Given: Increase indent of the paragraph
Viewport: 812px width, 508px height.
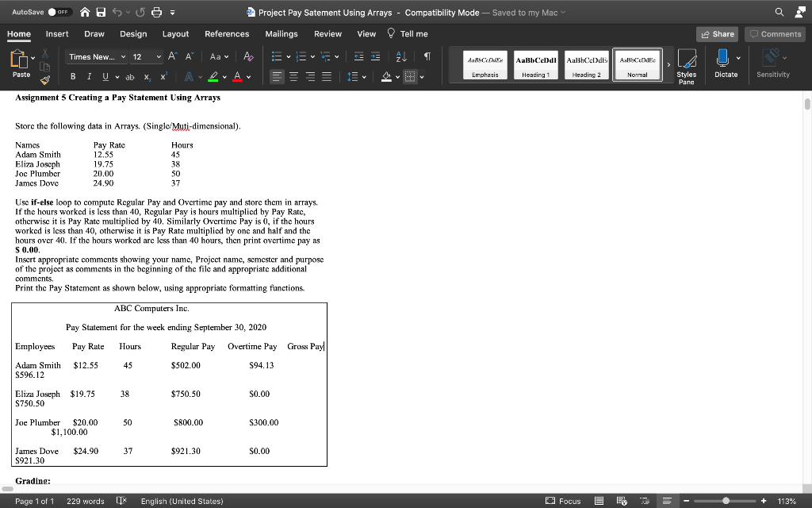Looking at the screenshot, I should [375, 56].
